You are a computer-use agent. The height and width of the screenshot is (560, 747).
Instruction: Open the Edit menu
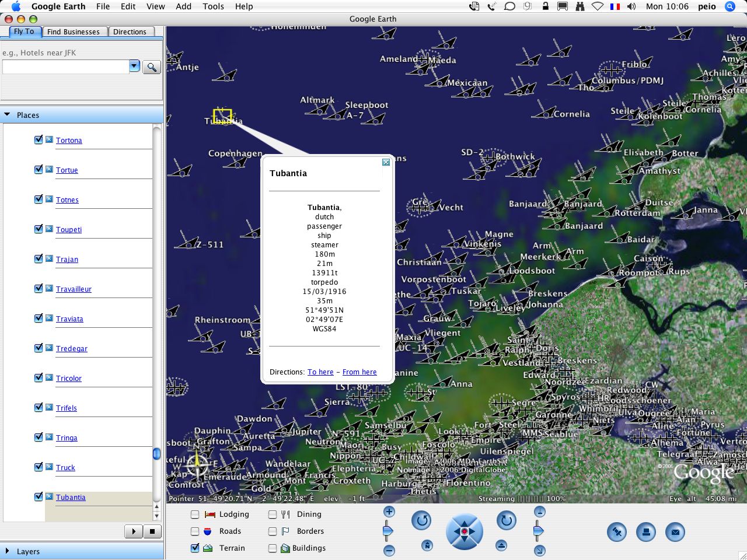(128, 6)
